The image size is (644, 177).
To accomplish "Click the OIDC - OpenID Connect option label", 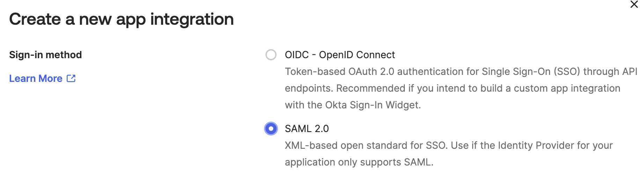I will coord(340,55).
